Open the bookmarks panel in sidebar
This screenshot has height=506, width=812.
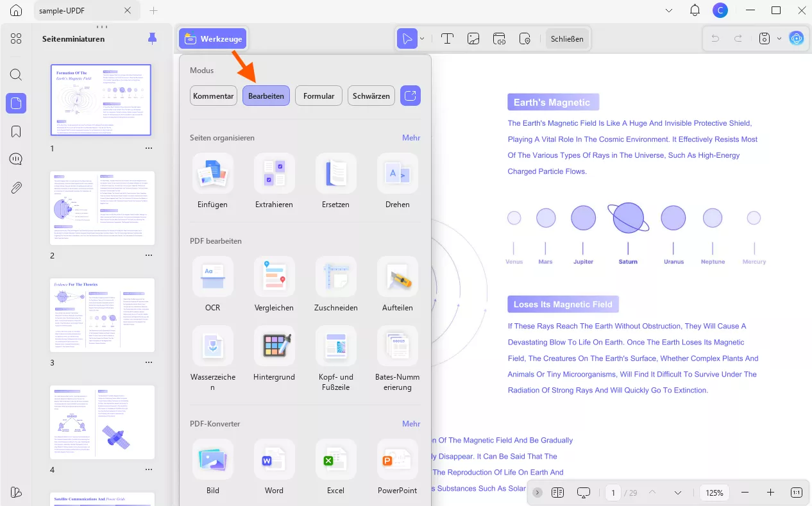tap(16, 131)
